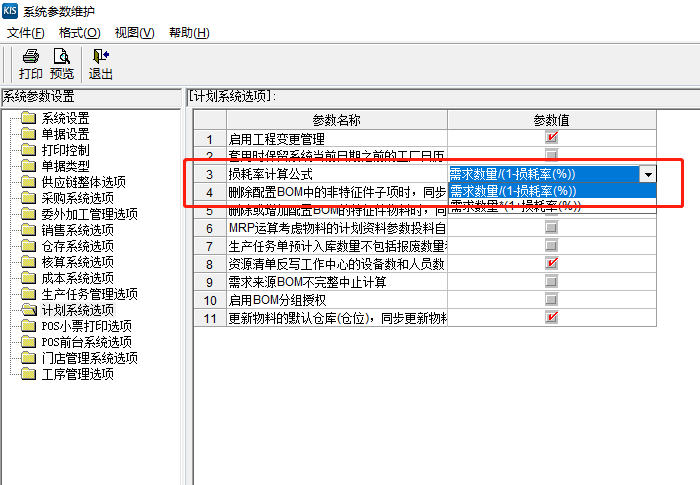Click the 系统参数设置 panel header
The image size is (700, 485).
pos(91,96)
